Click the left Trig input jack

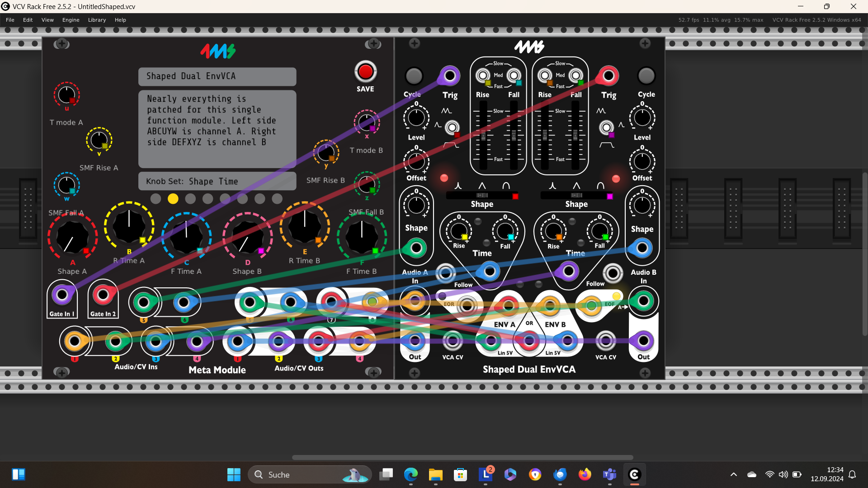pyautogui.click(x=449, y=76)
